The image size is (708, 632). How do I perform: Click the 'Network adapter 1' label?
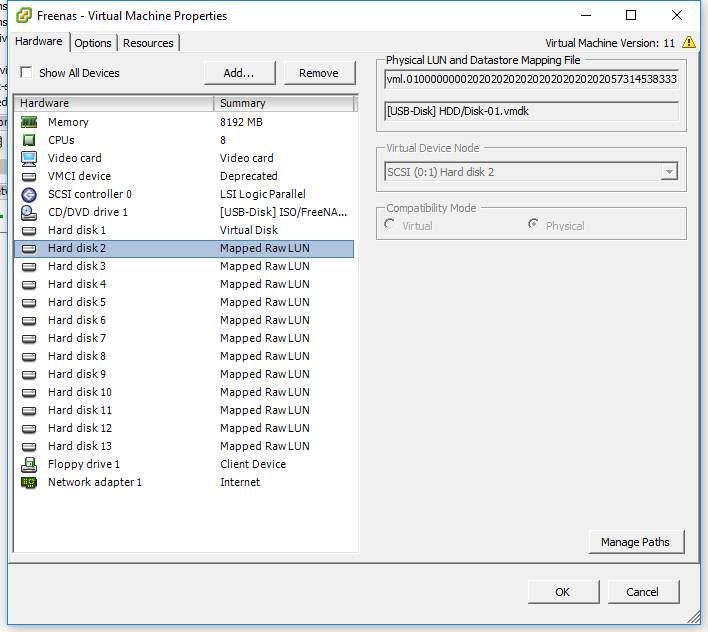click(x=95, y=483)
